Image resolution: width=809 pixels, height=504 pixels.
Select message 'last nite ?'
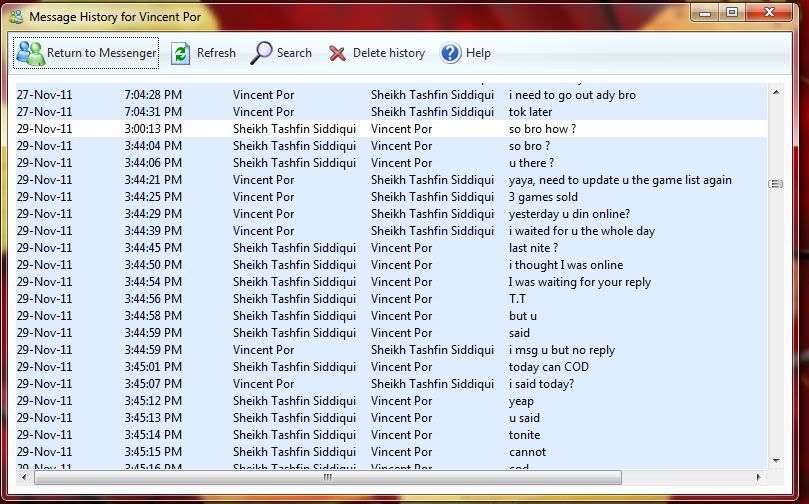pos(533,248)
